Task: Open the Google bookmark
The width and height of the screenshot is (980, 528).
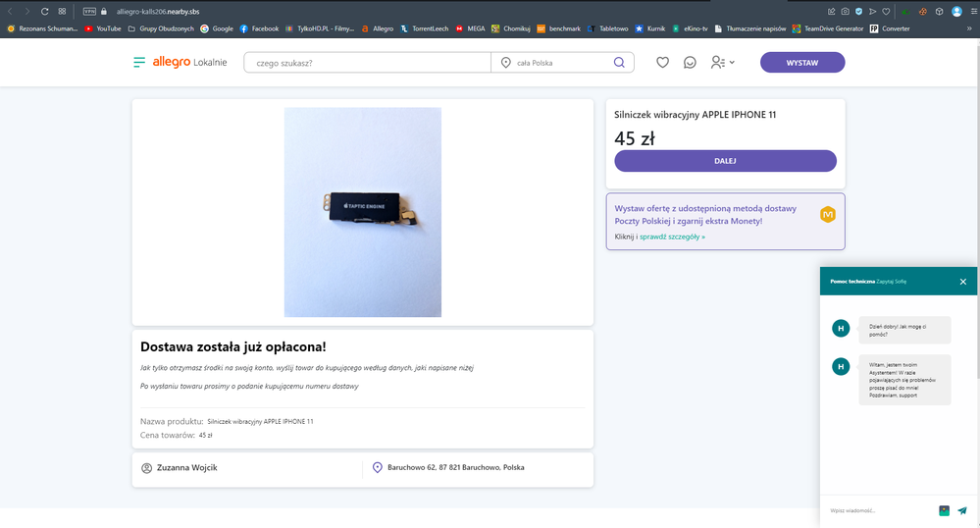Action: (216, 28)
